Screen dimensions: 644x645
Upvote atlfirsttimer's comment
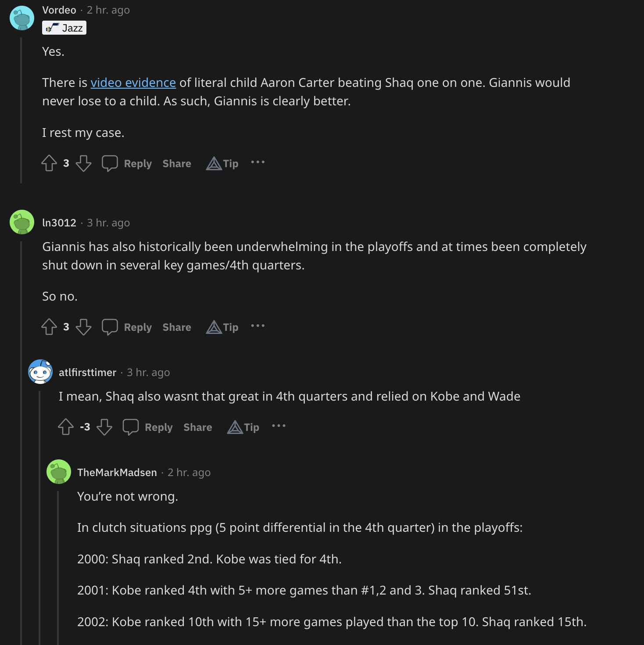point(66,427)
